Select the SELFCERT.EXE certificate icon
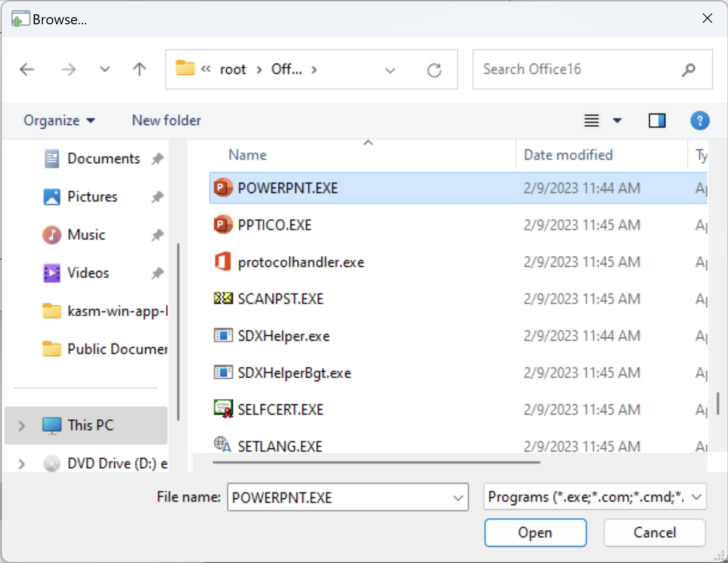Viewport: 728px width, 563px height. click(x=222, y=409)
